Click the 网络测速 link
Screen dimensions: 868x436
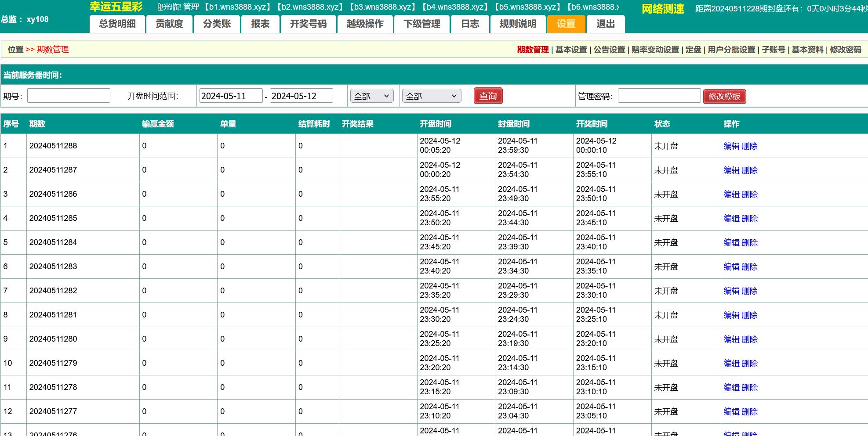pyautogui.click(x=662, y=9)
